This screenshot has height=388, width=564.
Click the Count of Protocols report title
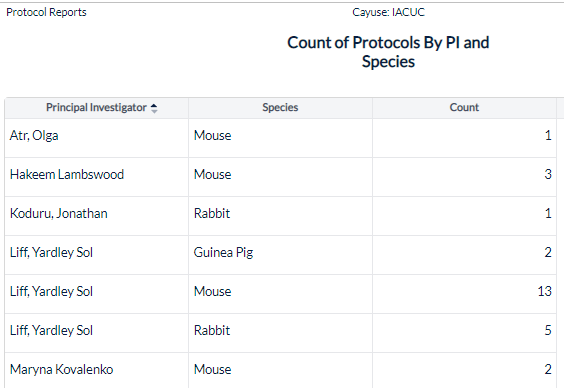coord(388,52)
